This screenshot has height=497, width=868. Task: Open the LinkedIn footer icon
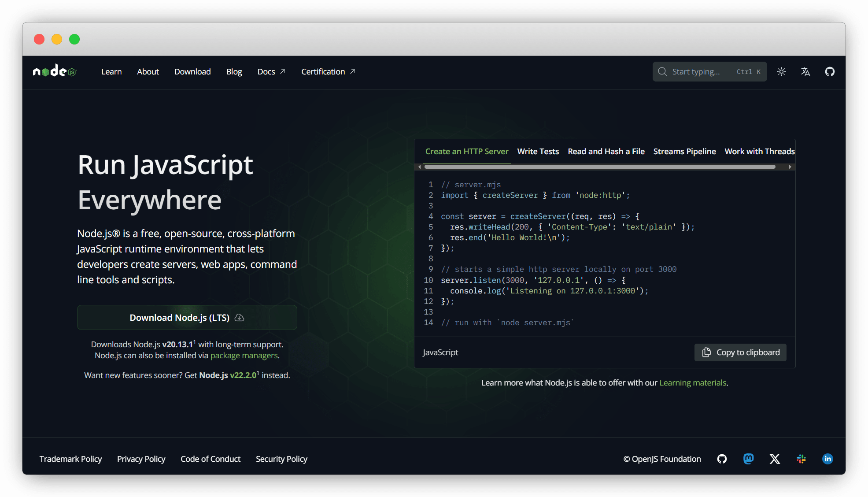(827, 459)
